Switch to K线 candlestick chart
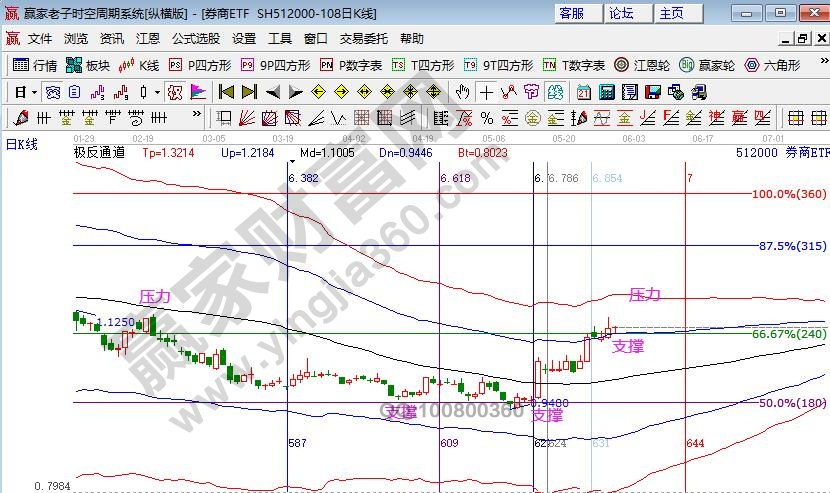Viewport: 830px width, 493px height. 139,65
